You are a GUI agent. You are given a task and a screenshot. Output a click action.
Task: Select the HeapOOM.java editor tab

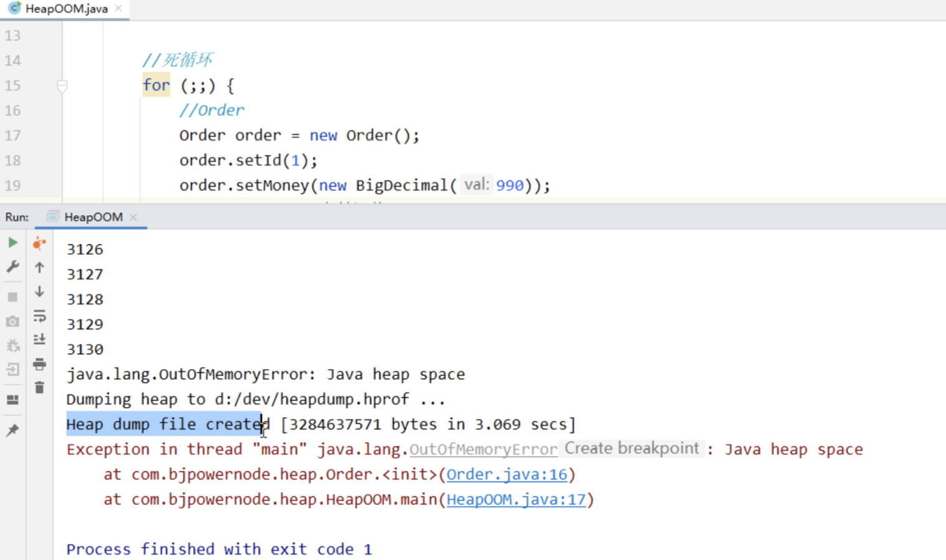(66, 9)
